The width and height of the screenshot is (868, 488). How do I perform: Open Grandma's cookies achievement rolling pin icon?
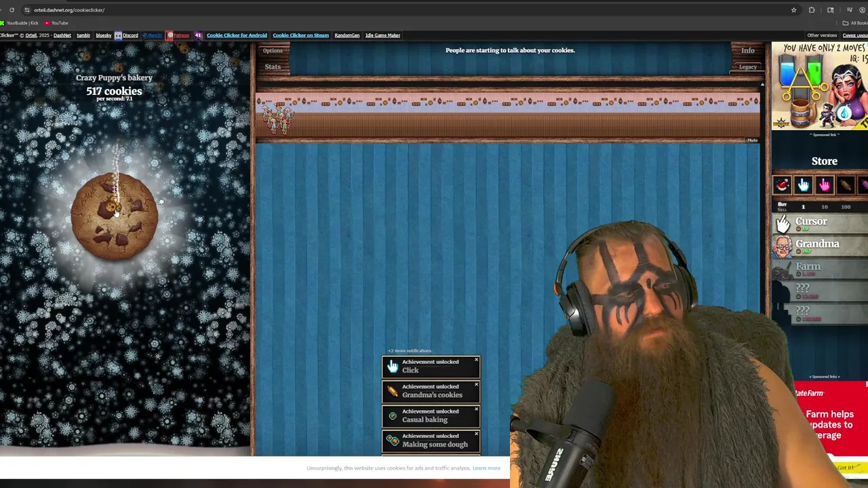tap(393, 391)
